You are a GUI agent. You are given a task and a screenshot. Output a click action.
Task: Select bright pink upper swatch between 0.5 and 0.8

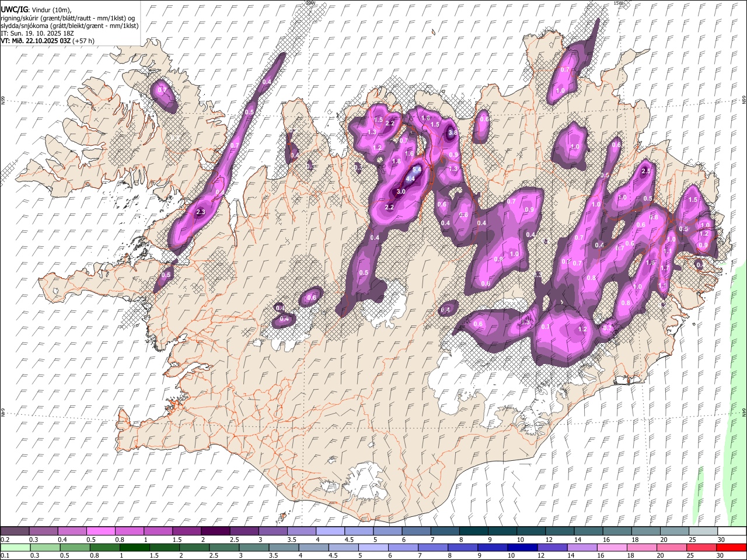click(100, 531)
